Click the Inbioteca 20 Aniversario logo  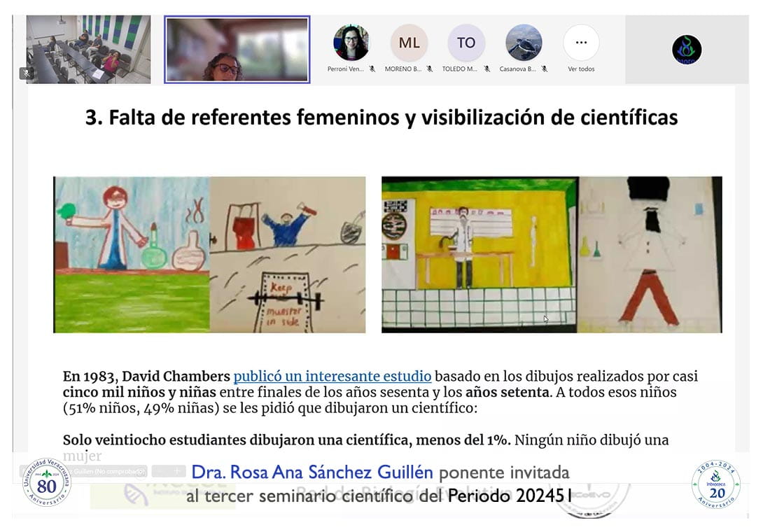coord(715,484)
